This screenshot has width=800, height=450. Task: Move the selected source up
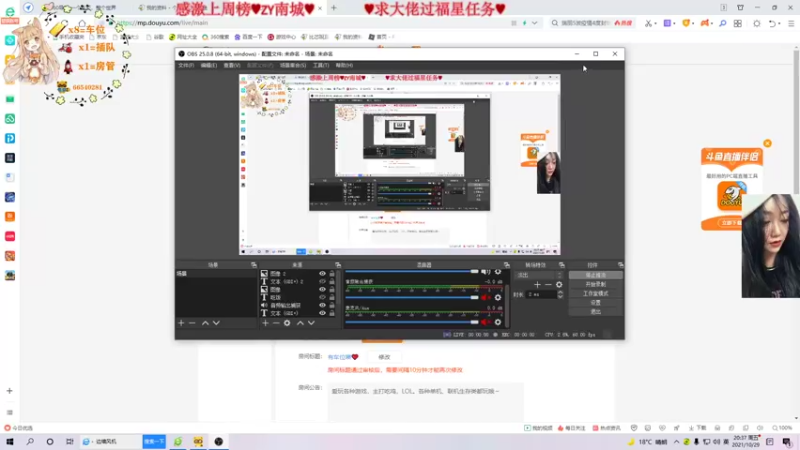coord(300,323)
